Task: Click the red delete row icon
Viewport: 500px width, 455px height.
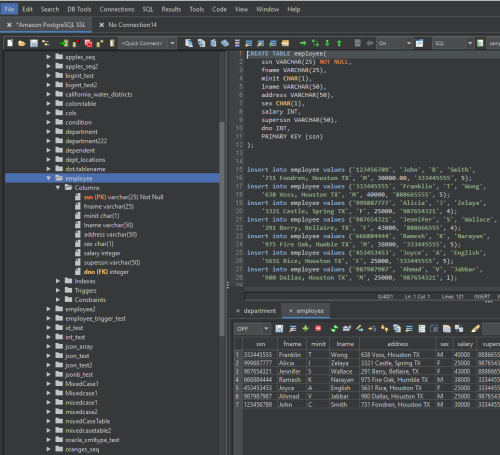Action: point(318,328)
